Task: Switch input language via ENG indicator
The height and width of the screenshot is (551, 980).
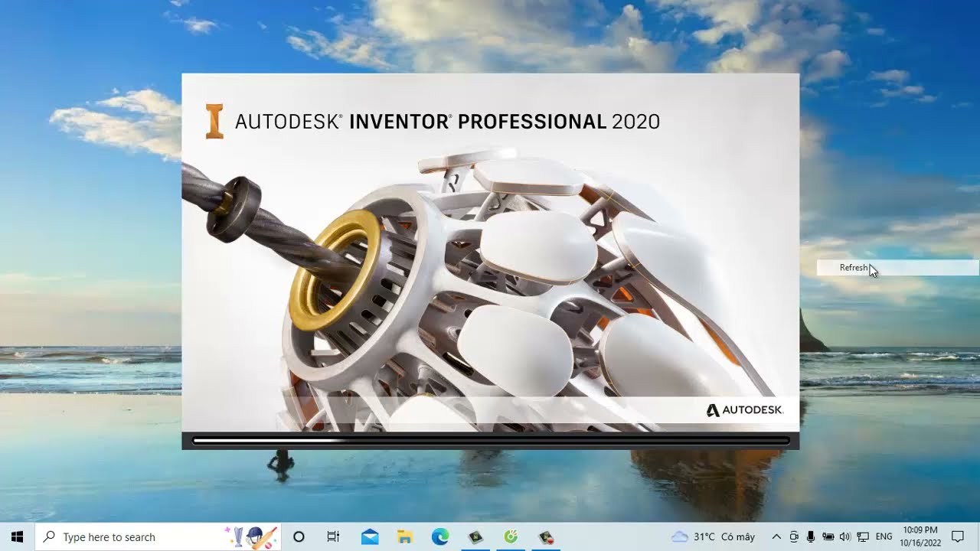Action: (884, 536)
